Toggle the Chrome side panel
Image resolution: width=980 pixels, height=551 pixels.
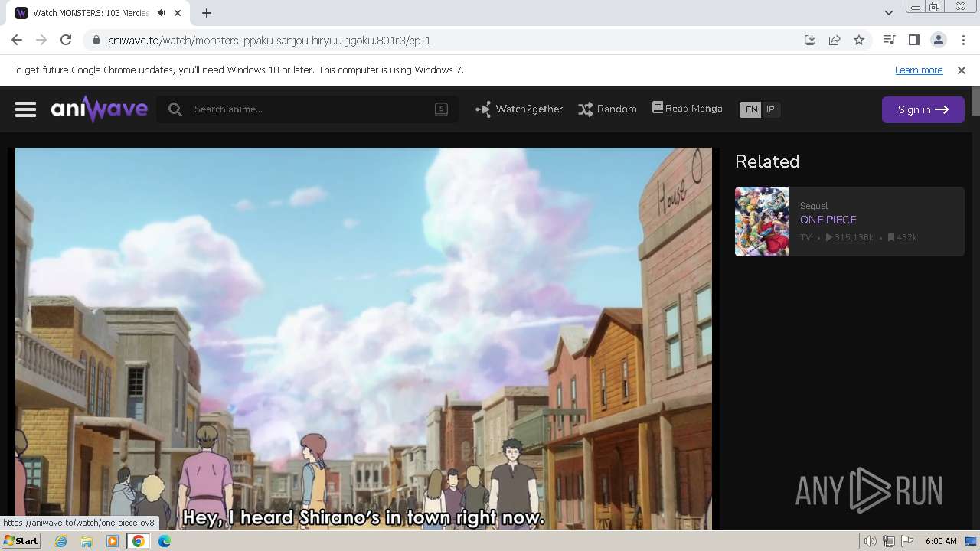[x=913, y=41]
